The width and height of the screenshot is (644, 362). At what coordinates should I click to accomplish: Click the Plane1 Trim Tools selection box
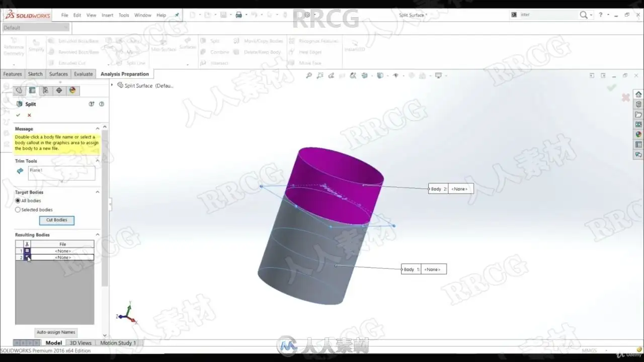[x=62, y=173]
